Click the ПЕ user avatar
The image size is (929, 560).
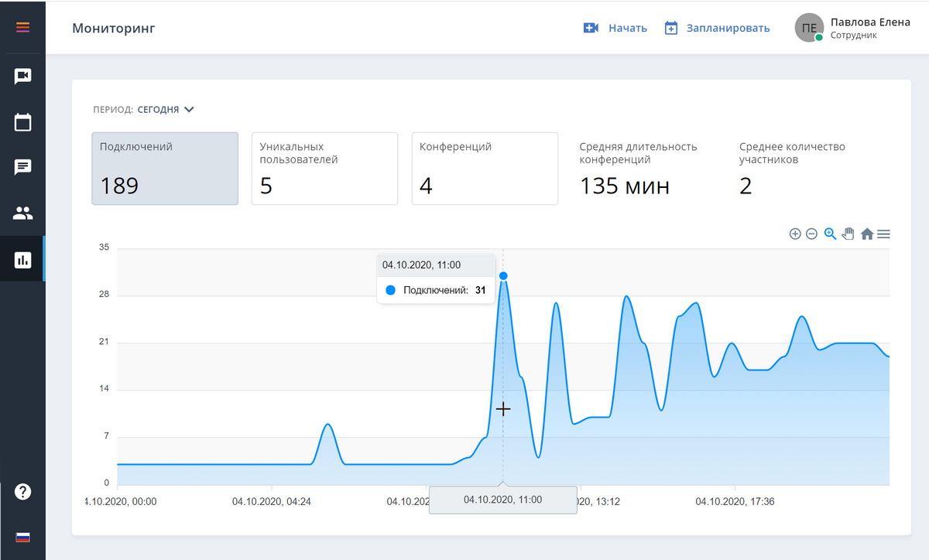click(809, 28)
